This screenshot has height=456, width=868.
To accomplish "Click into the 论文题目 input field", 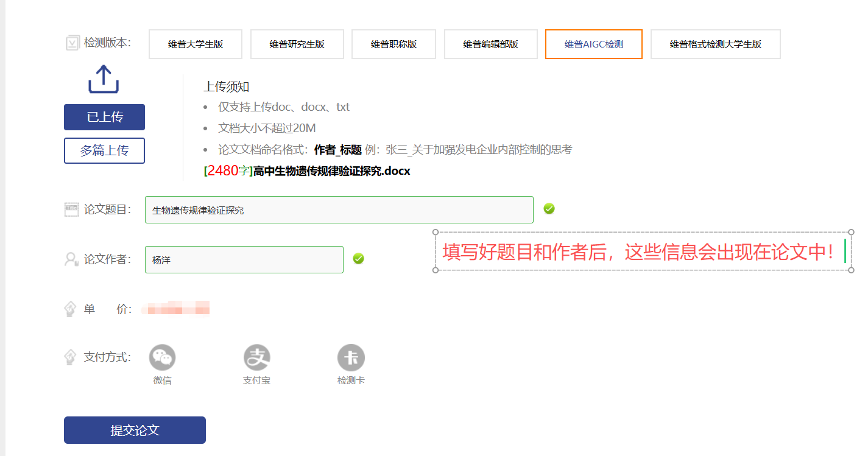I will (x=339, y=210).
